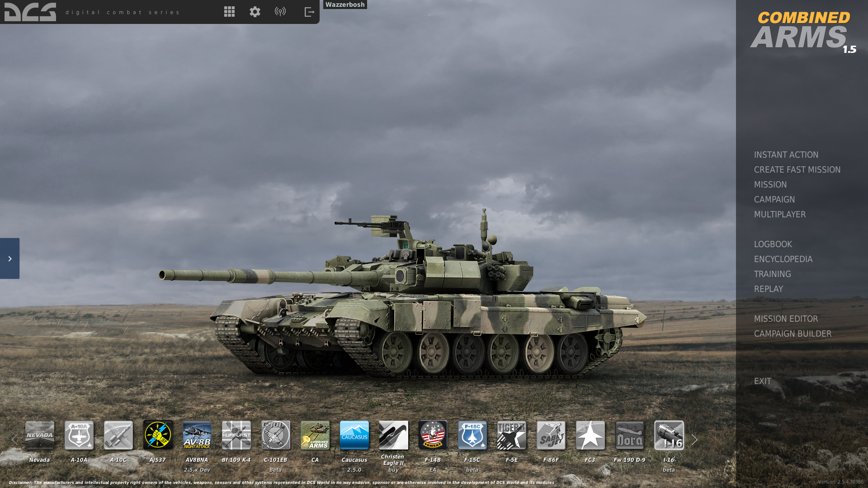Click the logout exit icon
Viewport: 868px width, 488px height.
coord(309,12)
